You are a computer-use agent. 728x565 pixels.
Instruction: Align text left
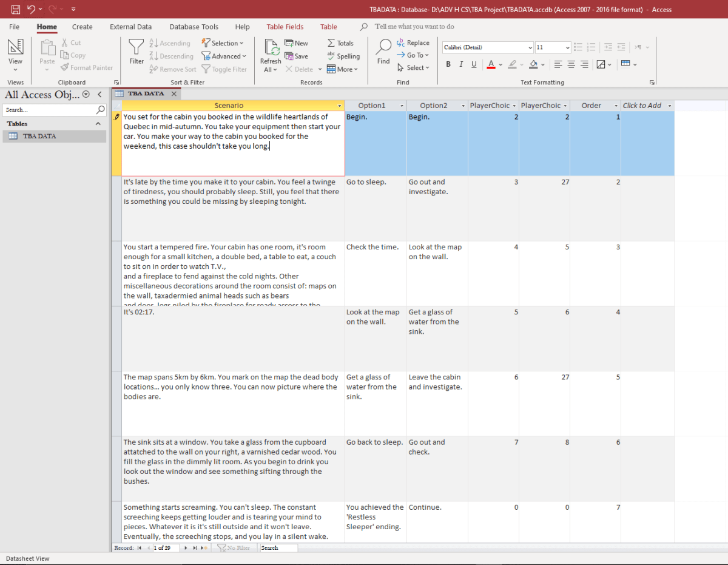point(558,64)
